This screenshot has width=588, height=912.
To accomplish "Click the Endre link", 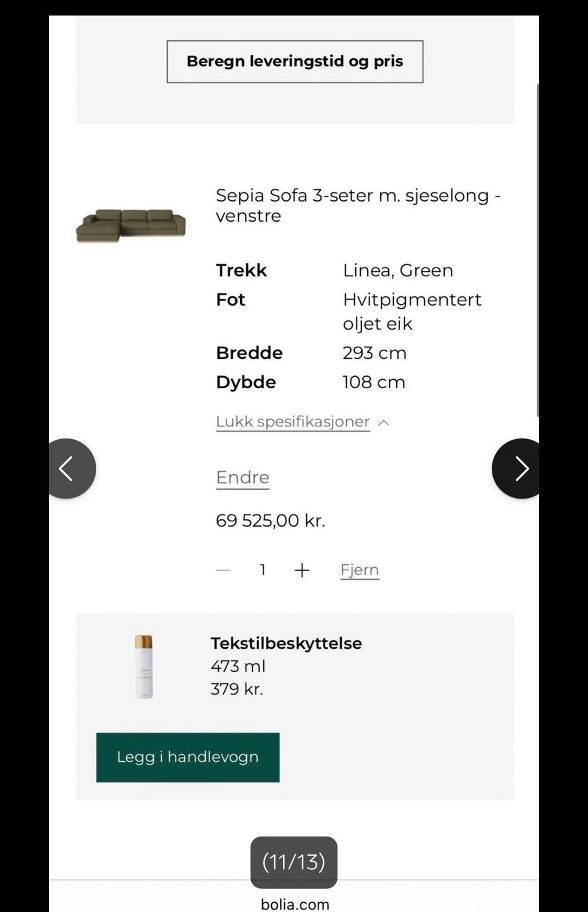I will [243, 478].
